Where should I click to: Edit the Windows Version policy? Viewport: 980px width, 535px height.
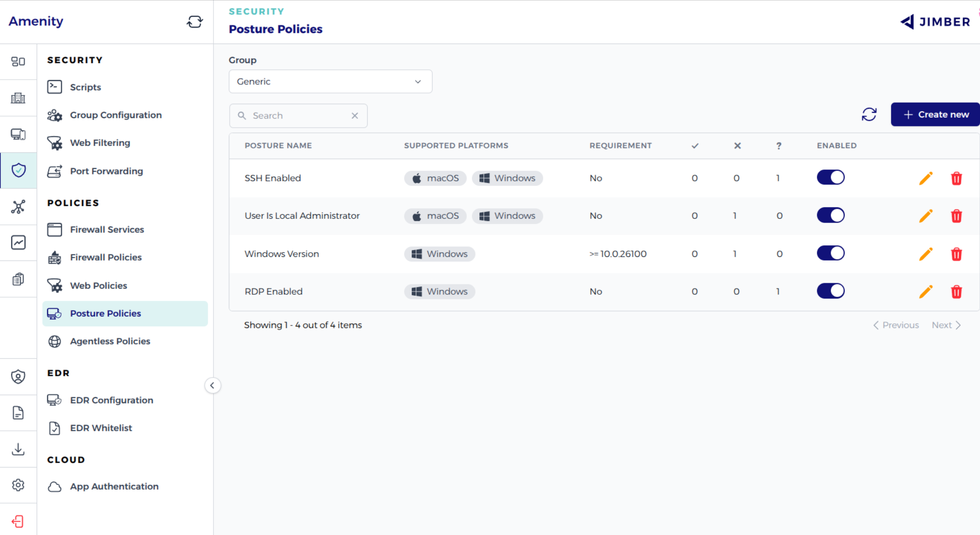pos(925,254)
